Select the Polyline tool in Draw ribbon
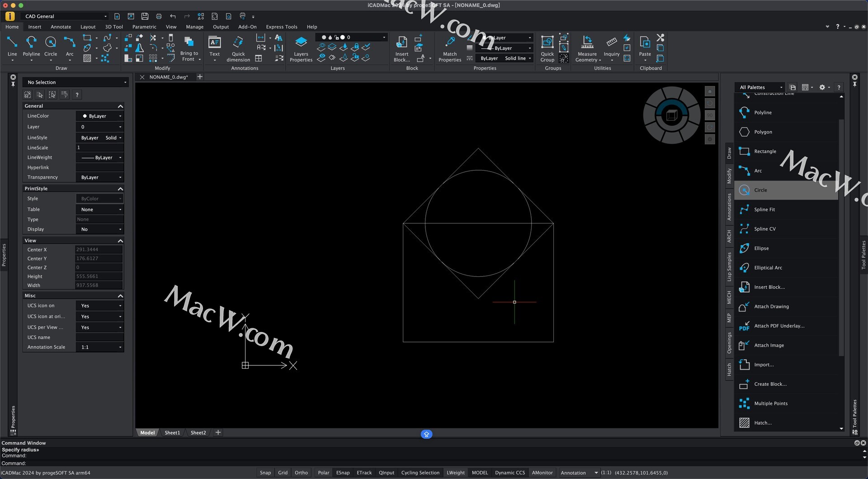Image resolution: width=868 pixels, height=479 pixels. tap(31, 46)
